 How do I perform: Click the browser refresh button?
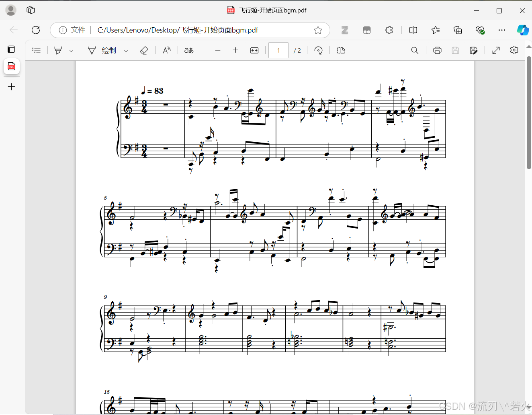coord(36,30)
